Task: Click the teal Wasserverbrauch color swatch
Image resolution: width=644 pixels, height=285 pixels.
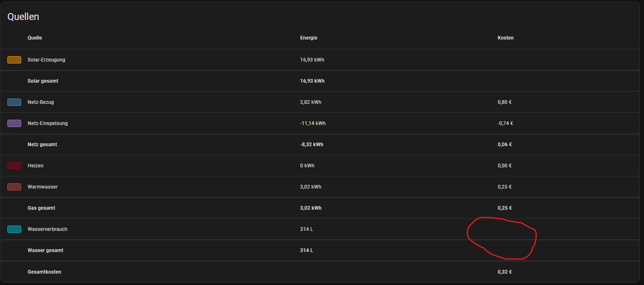Action: click(14, 229)
